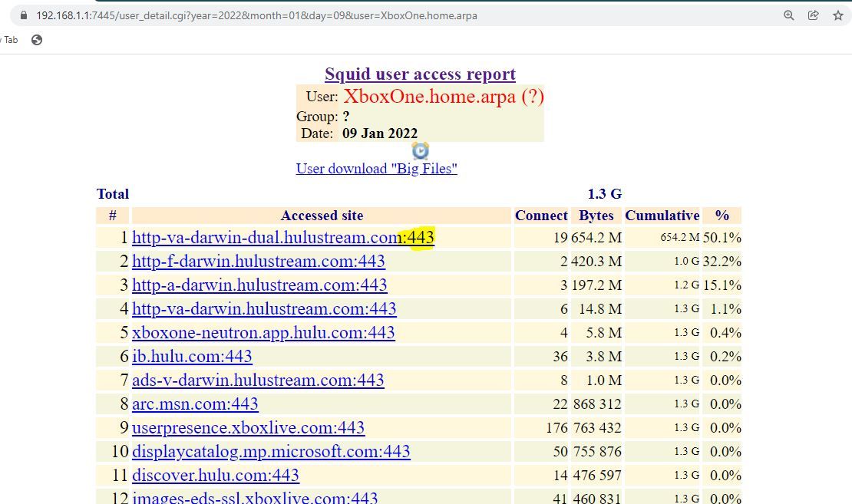
Task: Click the Total label above the table
Action: click(x=113, y=194)
